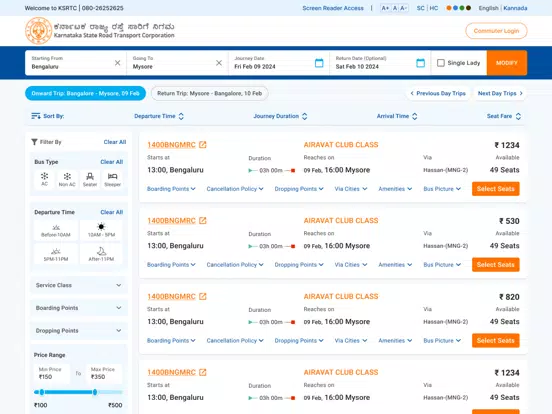
Task: Click the left price range slider handle
Action: click(x=42, y=392)
